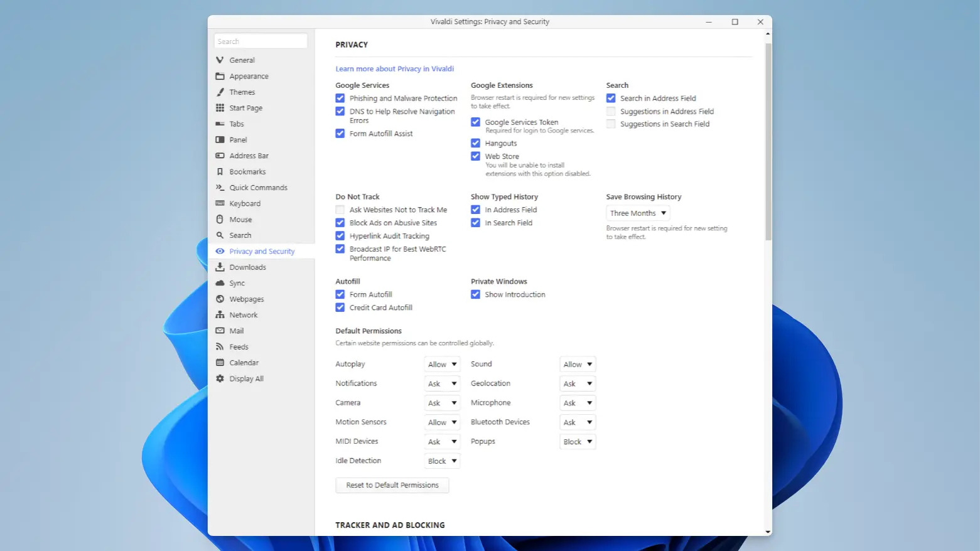
Task: Open the Mail settings section
Action: coord(236,331)
